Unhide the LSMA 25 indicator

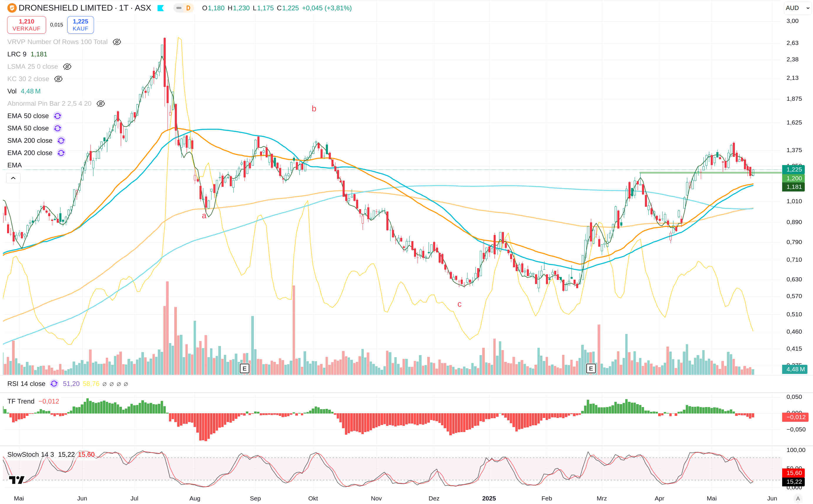67,67
